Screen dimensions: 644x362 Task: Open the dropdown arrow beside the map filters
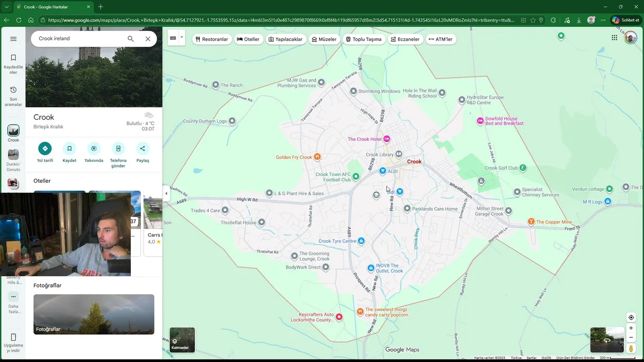pyautogui.click(x=182, y=38)
